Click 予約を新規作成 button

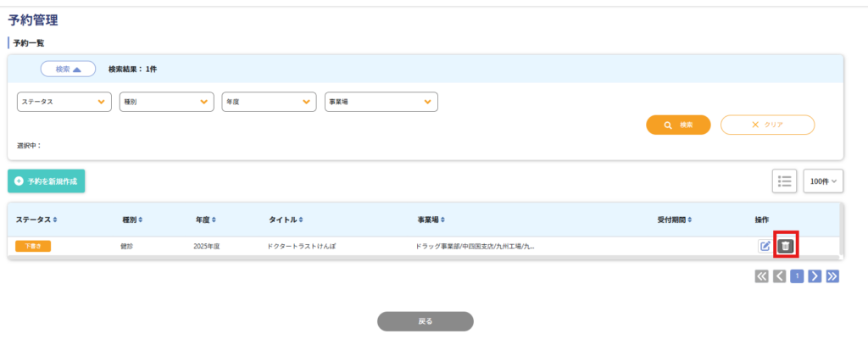pos(47,181)
